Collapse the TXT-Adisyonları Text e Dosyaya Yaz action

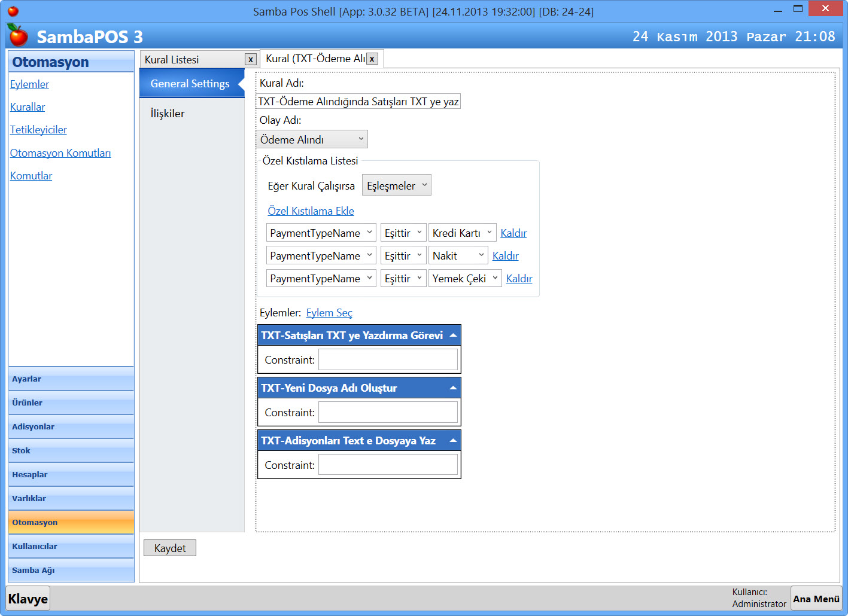(453, 441)
